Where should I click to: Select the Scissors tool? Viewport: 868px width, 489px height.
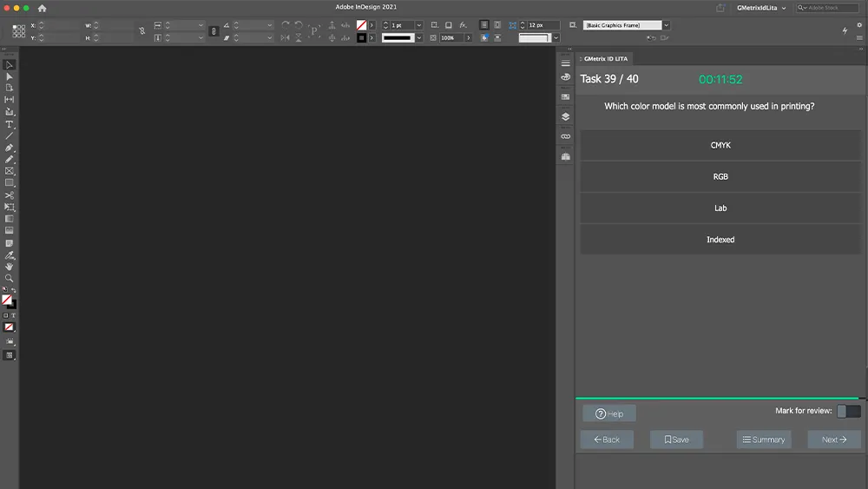[x=10, y=195]
